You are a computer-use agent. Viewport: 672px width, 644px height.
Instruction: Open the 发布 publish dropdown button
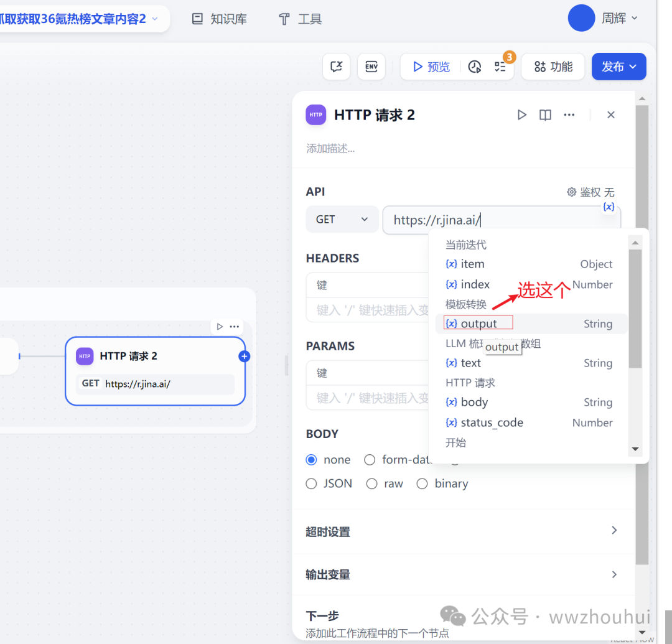[619, 67]
